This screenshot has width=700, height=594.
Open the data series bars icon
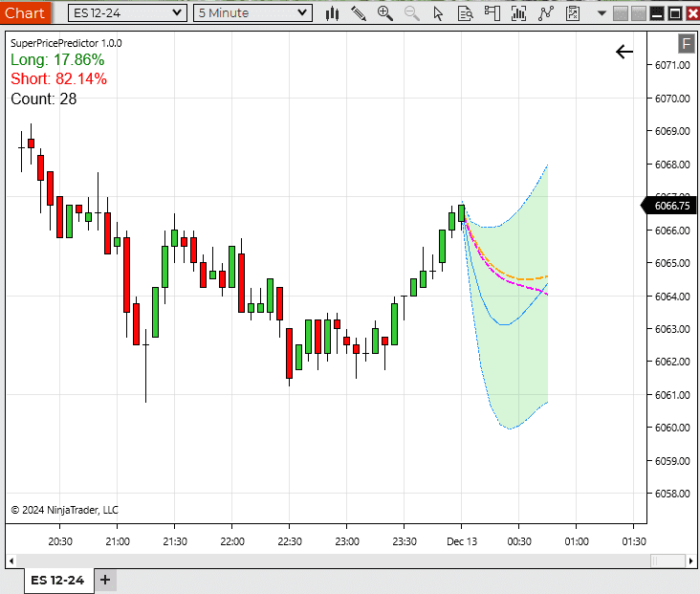tap(519, 13)
